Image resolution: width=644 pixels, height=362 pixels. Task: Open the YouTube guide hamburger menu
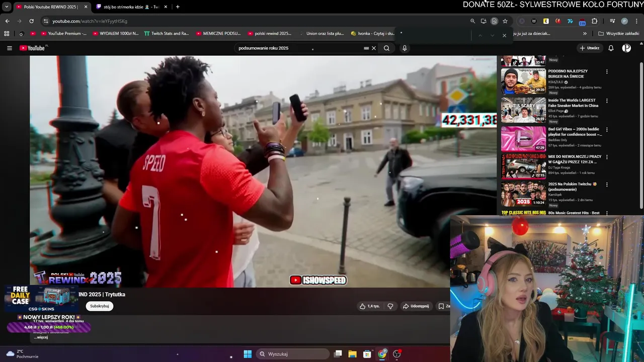pyautogui.click(x=10, y=48)
